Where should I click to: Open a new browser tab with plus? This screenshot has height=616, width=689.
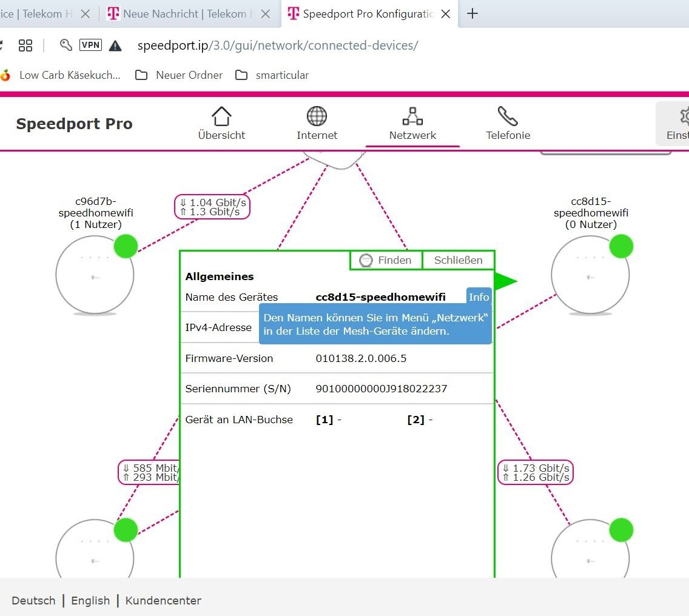472,13
